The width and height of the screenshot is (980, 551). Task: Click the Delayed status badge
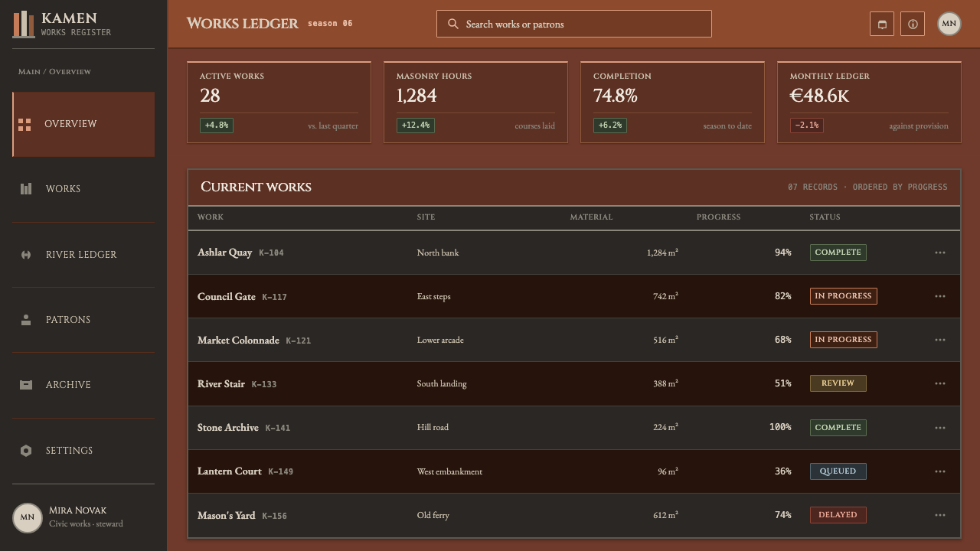click(838, 515)
